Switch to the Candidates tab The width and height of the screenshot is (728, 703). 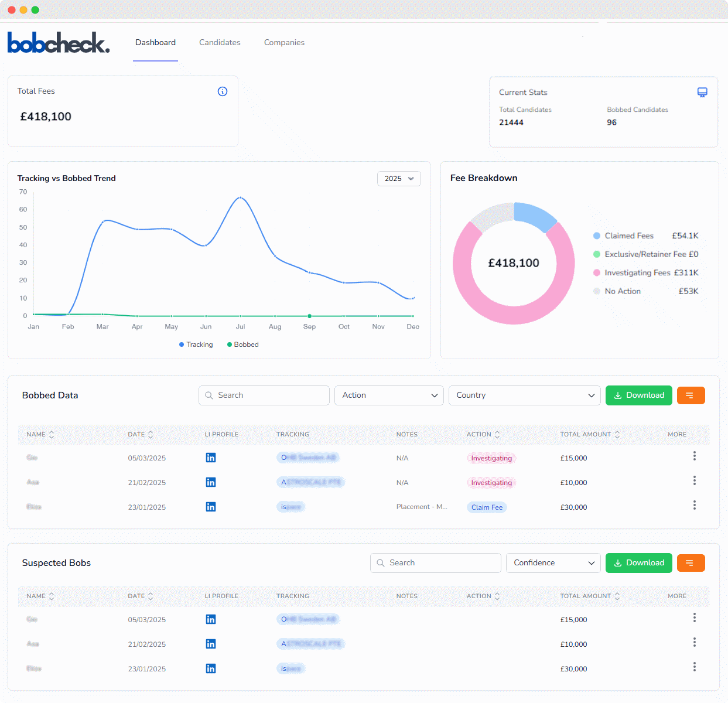click(x=220, y=42)
